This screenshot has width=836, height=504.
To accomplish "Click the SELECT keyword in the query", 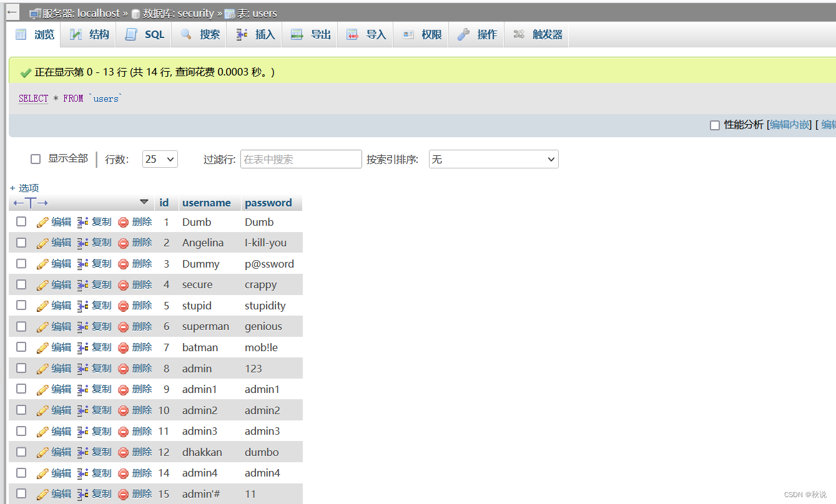I will point(34,99).
